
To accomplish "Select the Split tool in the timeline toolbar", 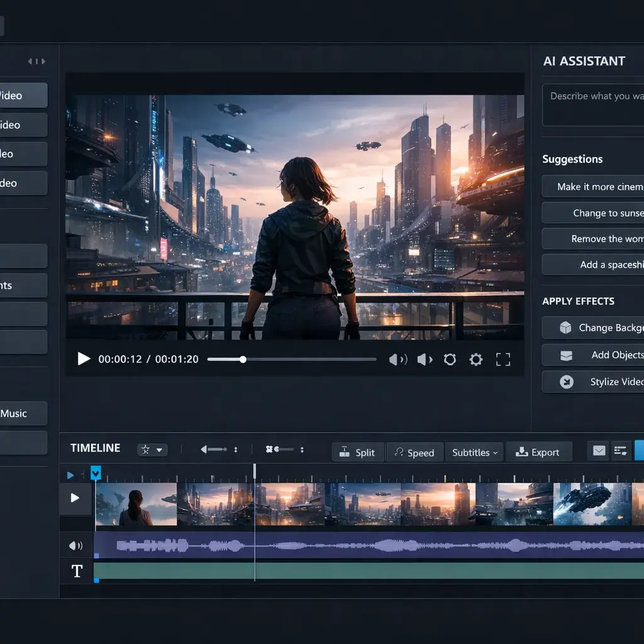I will point(357,452).
